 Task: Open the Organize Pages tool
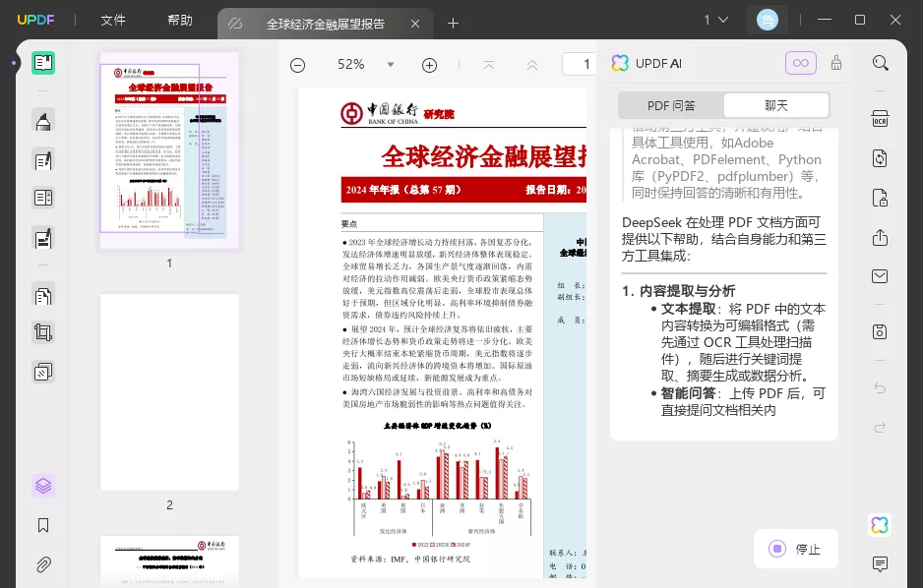coord(43,295)
